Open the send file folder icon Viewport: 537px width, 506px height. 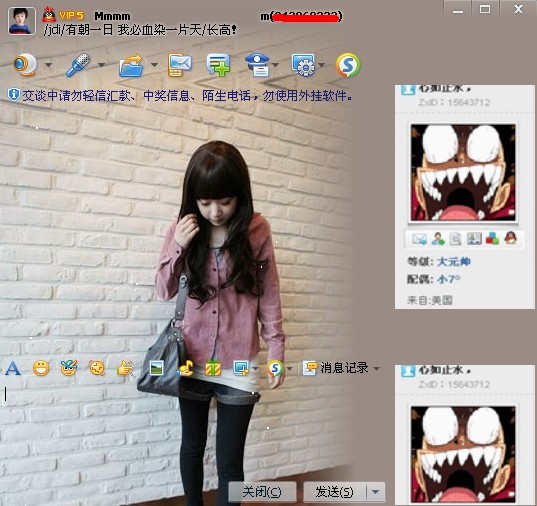click(131, 65)
